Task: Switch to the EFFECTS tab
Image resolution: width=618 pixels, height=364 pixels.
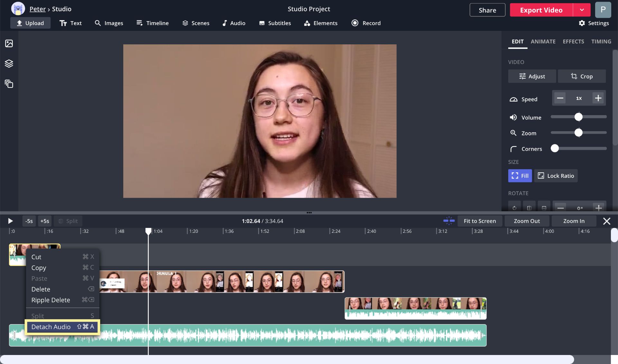Action: tap(573, 41)
